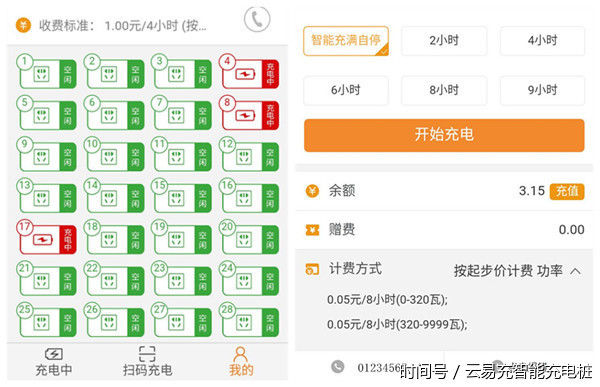The height and width of the screenshot is (387, 600).
Task: Select idle socket number 1
Action: click(x=47, y=72)
